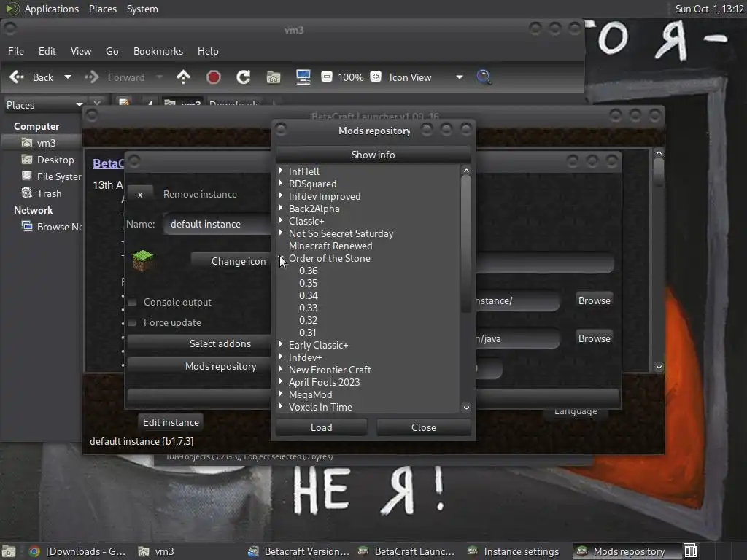747x560 pixels.
Task: Open the Home folder toolbar icon
Action: point(274,77)
